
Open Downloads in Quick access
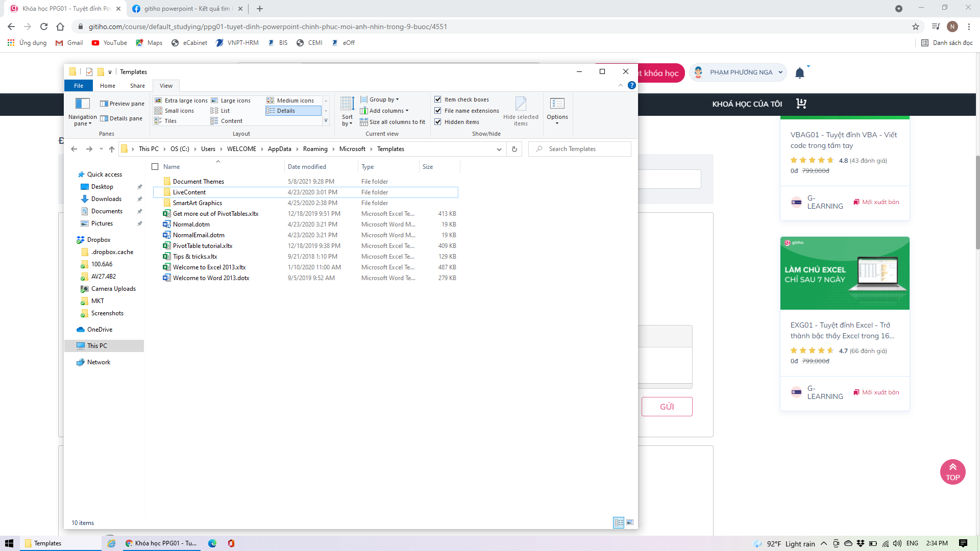[x=106, y=199]
